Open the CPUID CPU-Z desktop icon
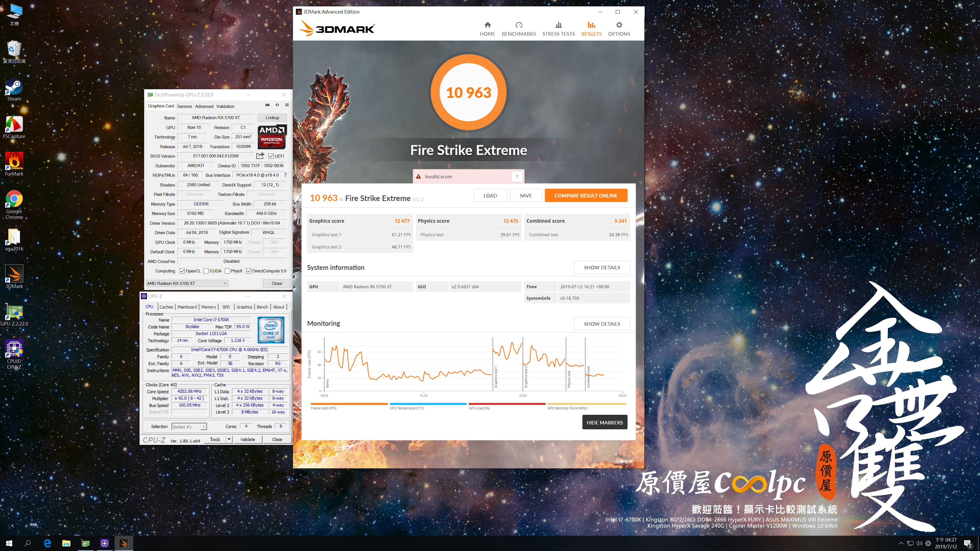980x551 pixels. [14, 355]
